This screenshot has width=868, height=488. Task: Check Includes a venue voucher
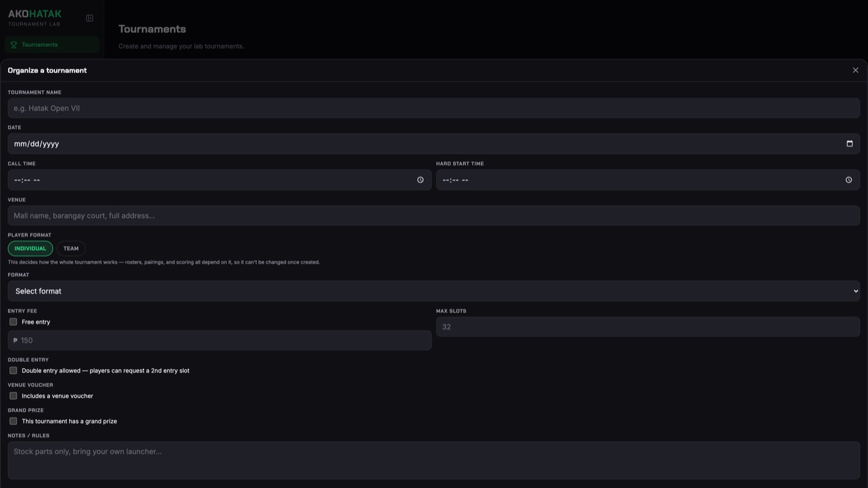tap(13, 396)
